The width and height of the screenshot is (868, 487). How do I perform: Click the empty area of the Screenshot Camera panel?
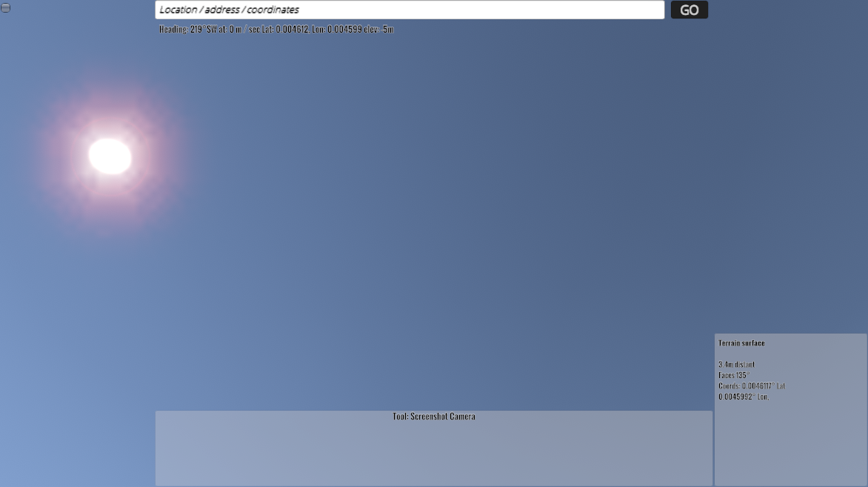pyautogui.click(x=434, y=456)
